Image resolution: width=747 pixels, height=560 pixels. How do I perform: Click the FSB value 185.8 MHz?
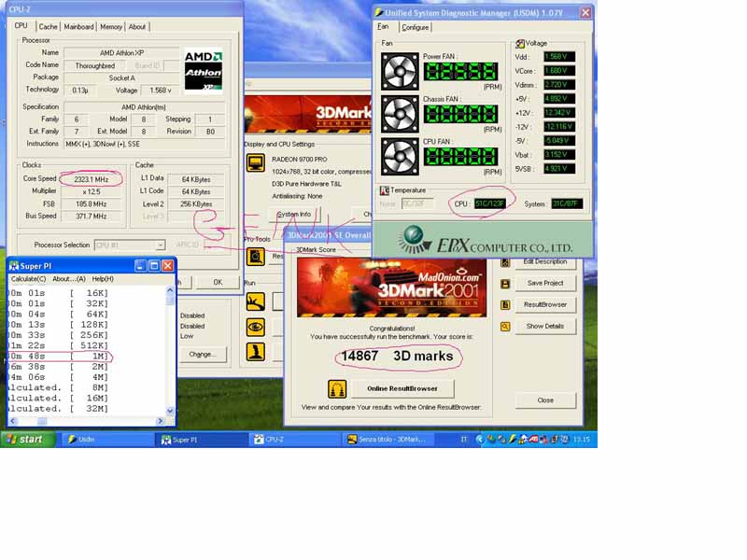pos(92,203)
